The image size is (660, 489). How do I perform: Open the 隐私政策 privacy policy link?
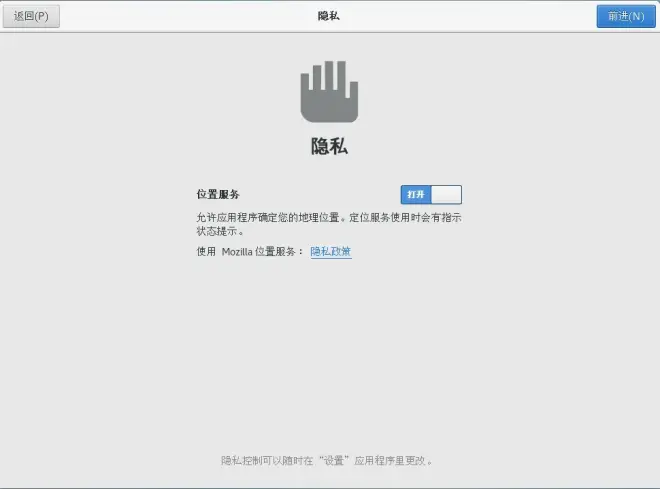pos(331,251)
